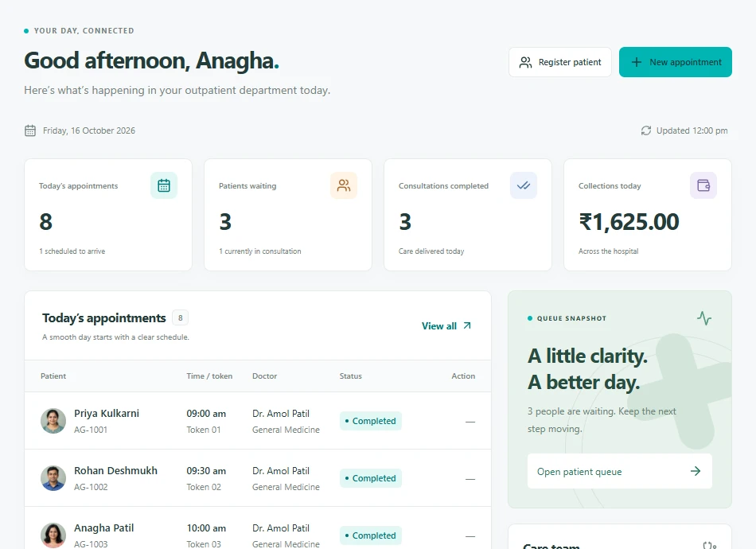Image resolution: width=756 pixels, height=549 pixels.
Task: Create a New appointment
Action: 675,62
